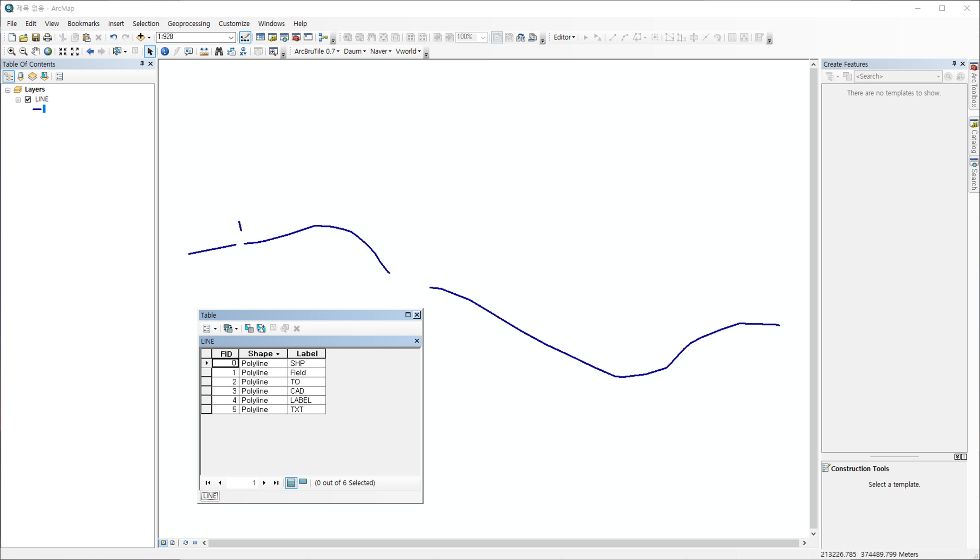Open the map scale dropdown
The height and width of the screenshot is (560, 980).
[231, 37]
